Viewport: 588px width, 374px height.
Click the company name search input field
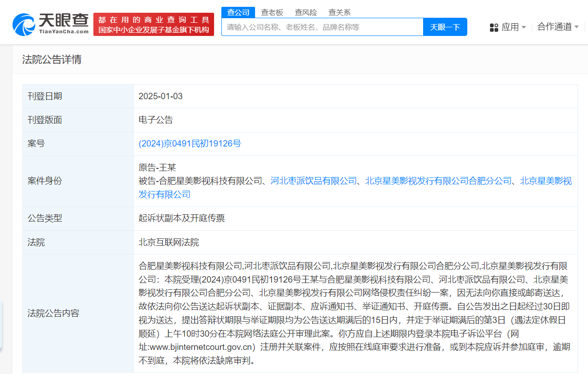(322, 27)
